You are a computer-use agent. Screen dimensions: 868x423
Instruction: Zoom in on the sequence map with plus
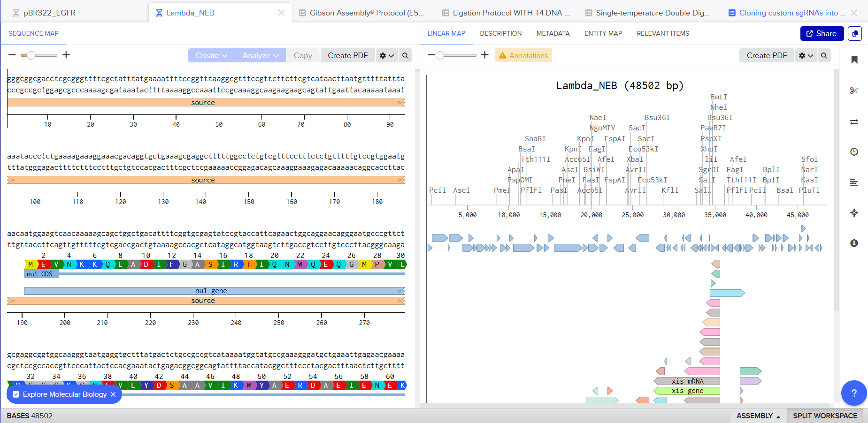tap(66, 55)
